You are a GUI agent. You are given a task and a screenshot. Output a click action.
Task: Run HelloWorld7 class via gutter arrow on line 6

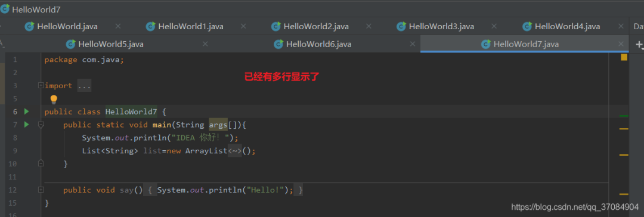click(27, 111)
